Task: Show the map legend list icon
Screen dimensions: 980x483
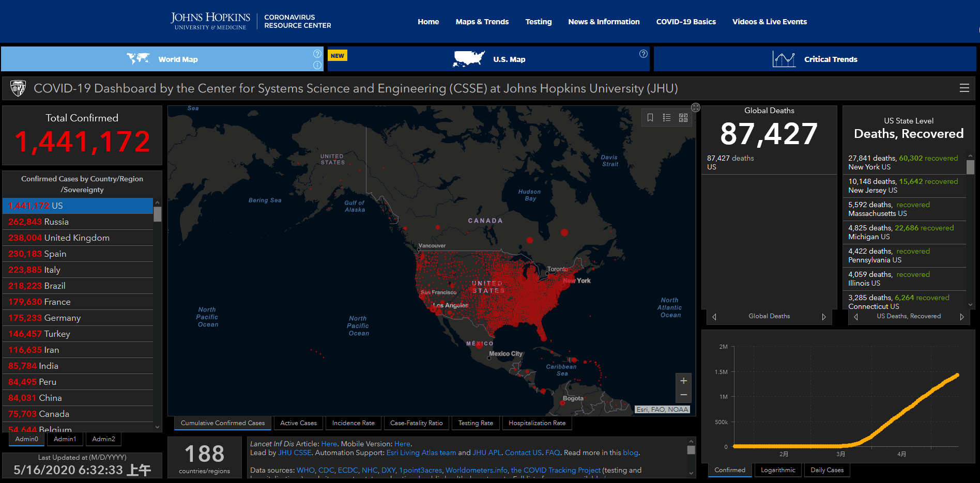Action: 667,118
